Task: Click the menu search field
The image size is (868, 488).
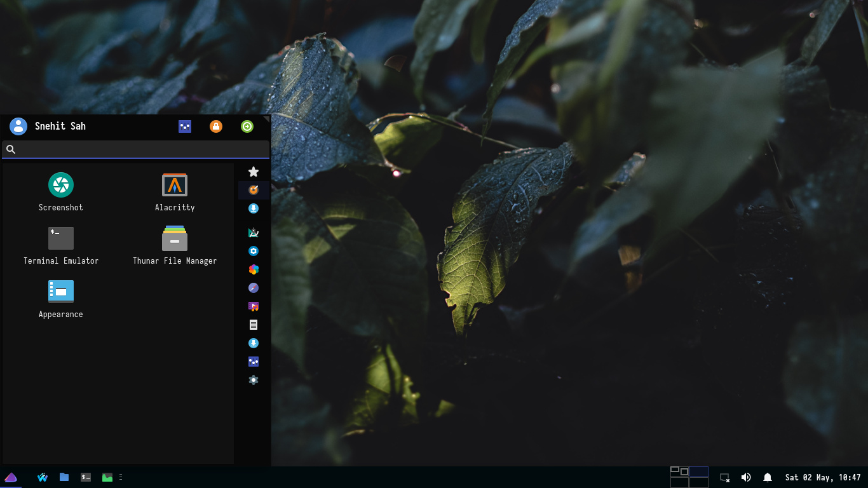Action: click(x=135, y=149)
